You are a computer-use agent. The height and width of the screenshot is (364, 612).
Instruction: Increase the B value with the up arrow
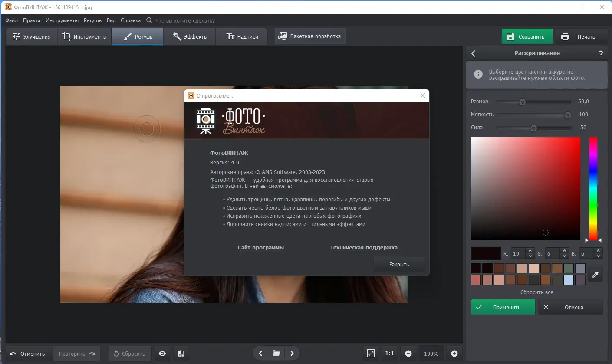598,250
